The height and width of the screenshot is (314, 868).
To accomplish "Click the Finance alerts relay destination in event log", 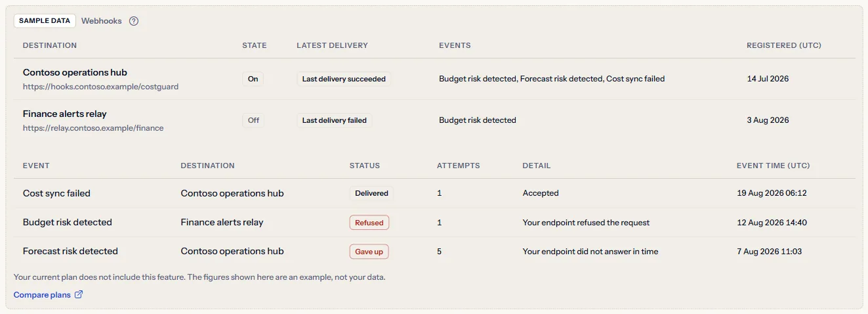I will click(222, 223).
